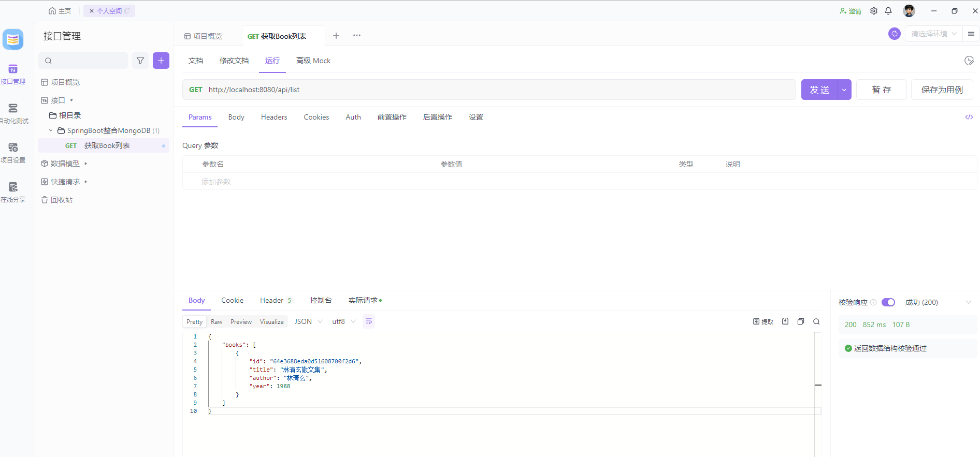Switch to the 修改文档 tab
The width and height of the screenshot is (980, 457).
point(234,61)
